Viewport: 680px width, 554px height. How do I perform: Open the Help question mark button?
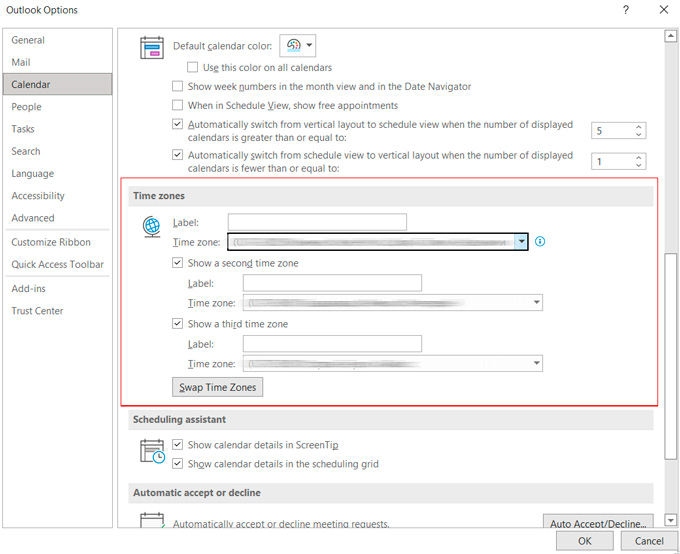click(x=626, y=10)
